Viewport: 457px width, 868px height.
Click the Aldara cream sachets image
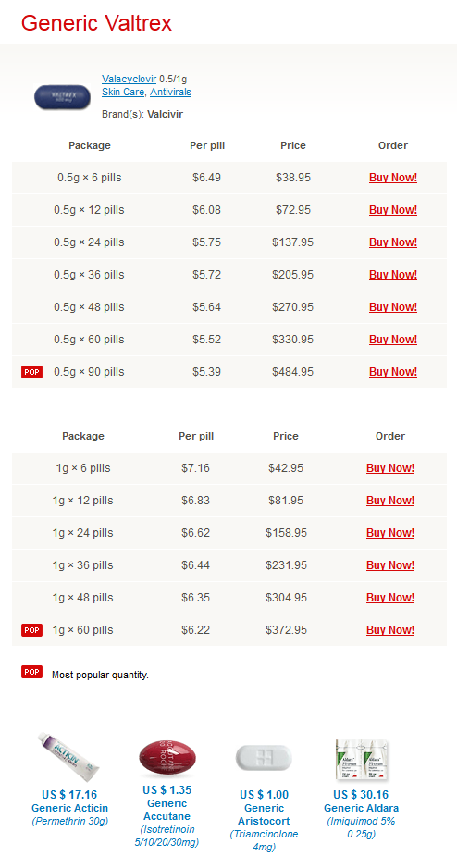(362, 760)
